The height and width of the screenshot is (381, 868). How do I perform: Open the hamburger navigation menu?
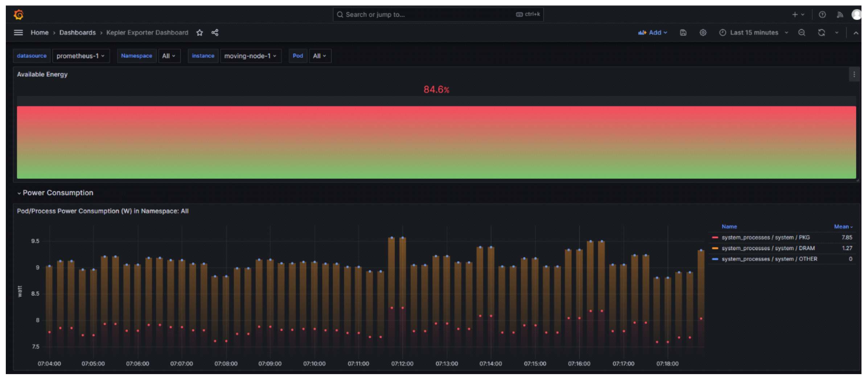(18, 33)
